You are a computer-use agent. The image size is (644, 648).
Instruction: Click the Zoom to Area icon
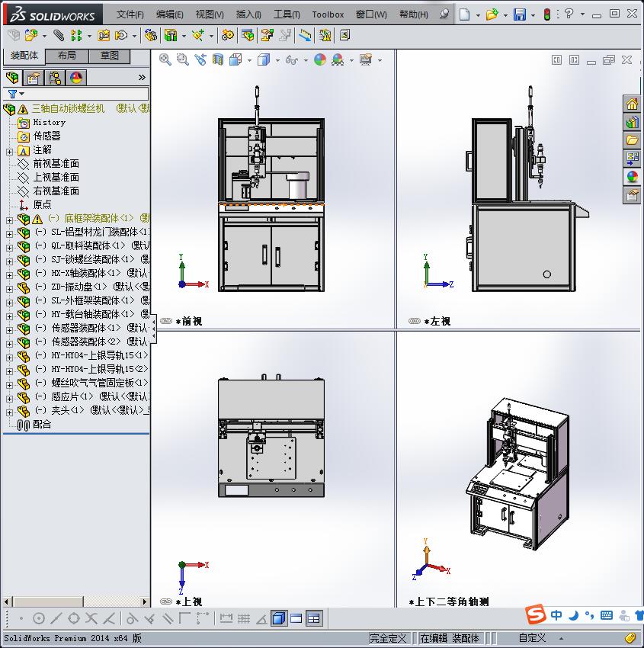[x=183, y=60]
